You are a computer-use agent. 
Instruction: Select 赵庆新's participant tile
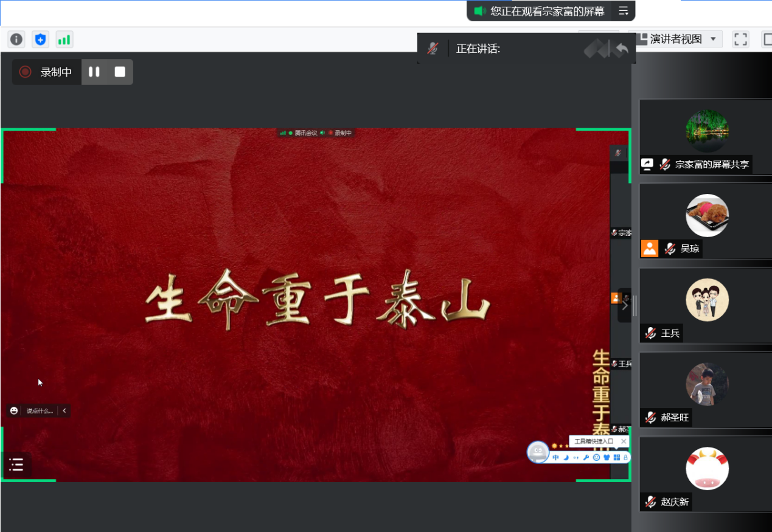706,475
